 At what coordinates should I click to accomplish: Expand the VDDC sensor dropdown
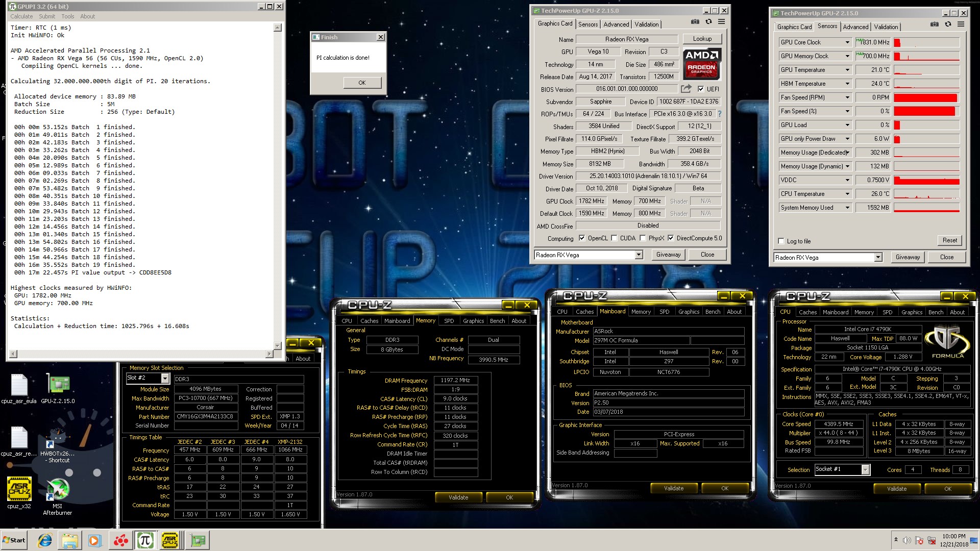(848, 180)
